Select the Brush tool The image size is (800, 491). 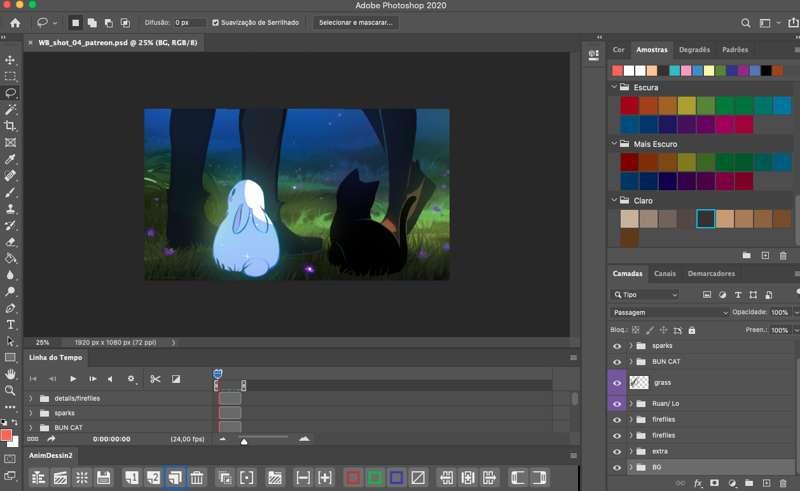(x=10, y=192)
